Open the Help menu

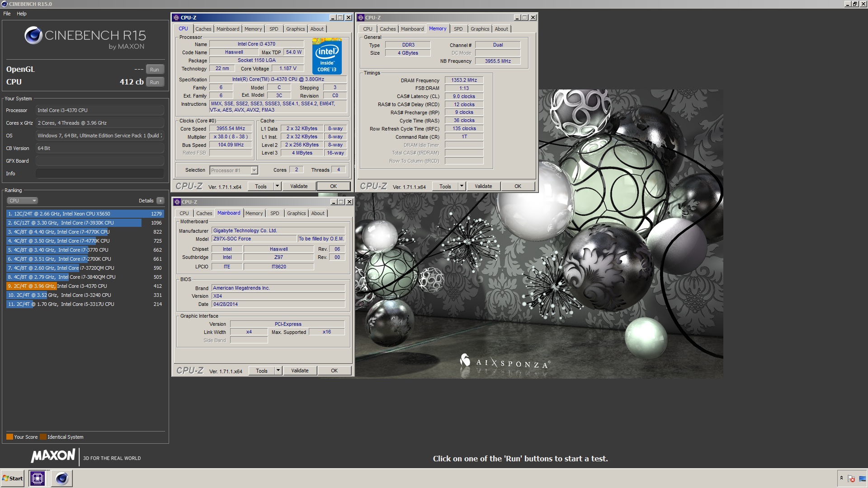coord(22,14)
